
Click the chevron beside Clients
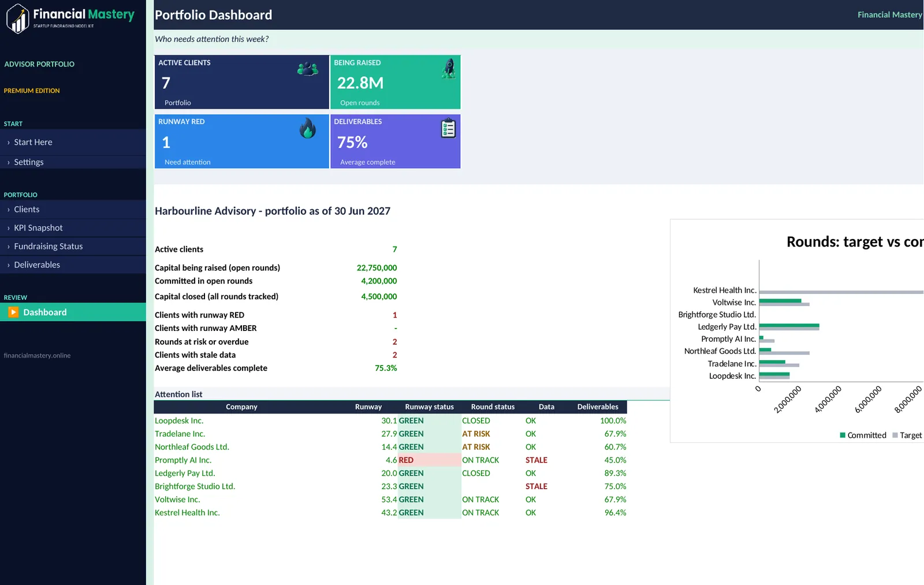point(8,210)
